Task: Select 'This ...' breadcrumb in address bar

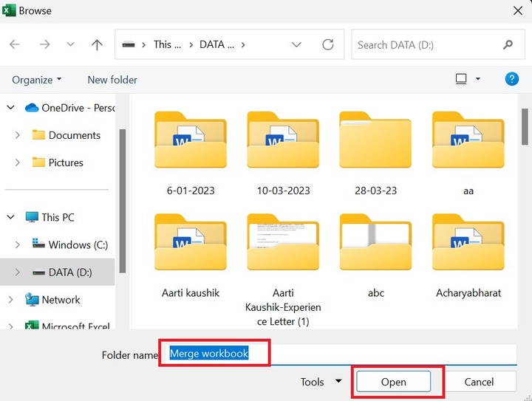Action: tap(167, 44)
